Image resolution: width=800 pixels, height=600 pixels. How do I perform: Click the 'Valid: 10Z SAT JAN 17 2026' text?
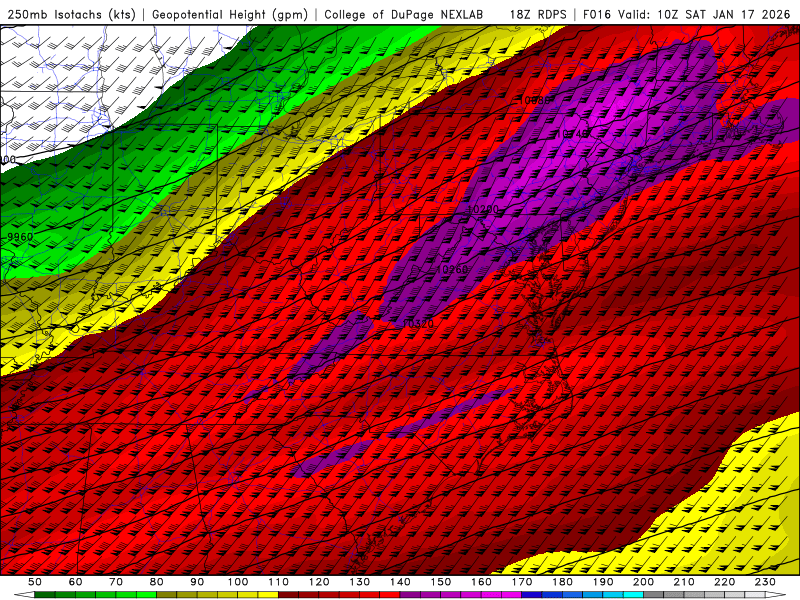[x=704, y=14]
